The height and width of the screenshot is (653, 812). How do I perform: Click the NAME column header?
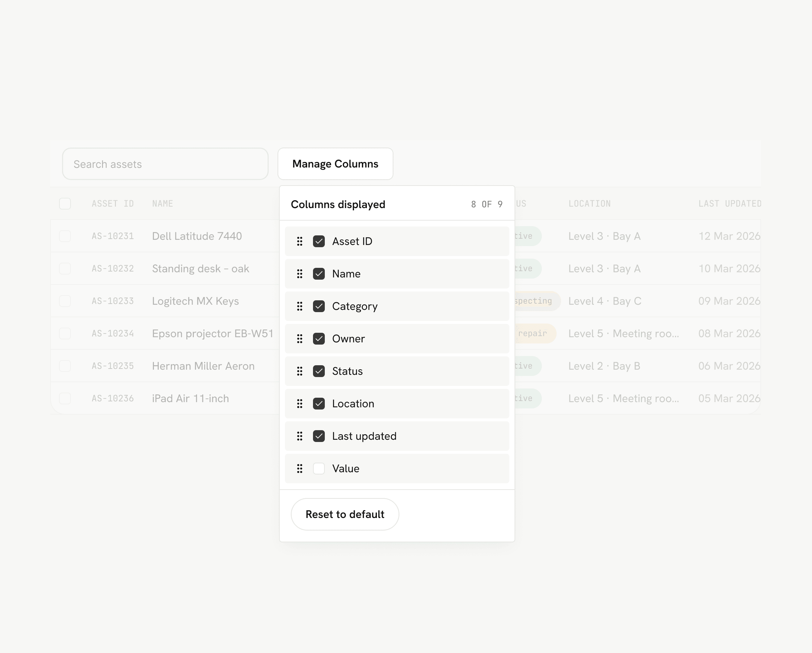pos(162,204)
